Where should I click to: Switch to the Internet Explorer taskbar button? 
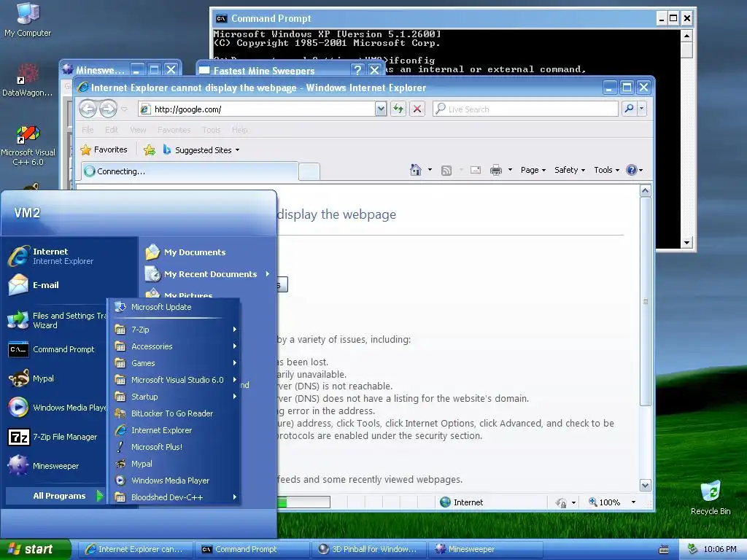click(x=136, y=549)
